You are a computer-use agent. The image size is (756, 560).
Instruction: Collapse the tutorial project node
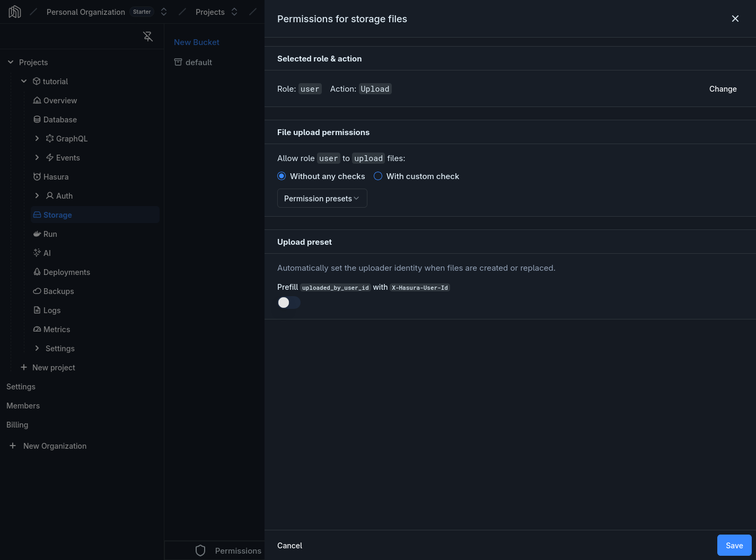pos(24,81)
